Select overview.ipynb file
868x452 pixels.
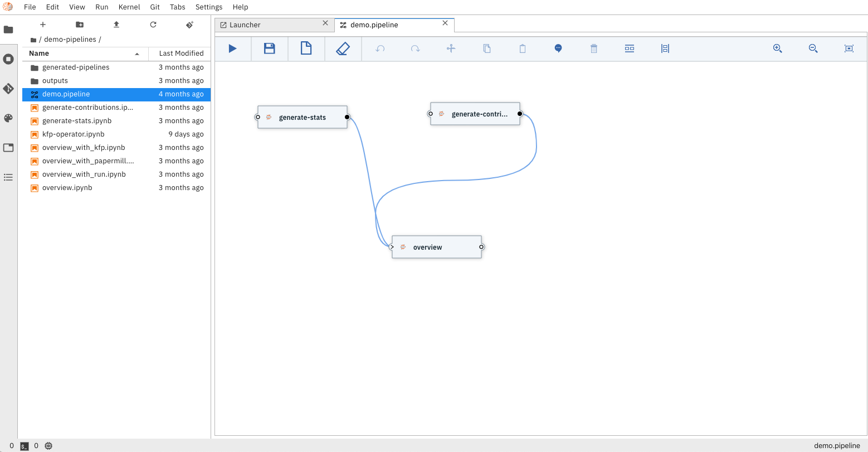(116, 188)
